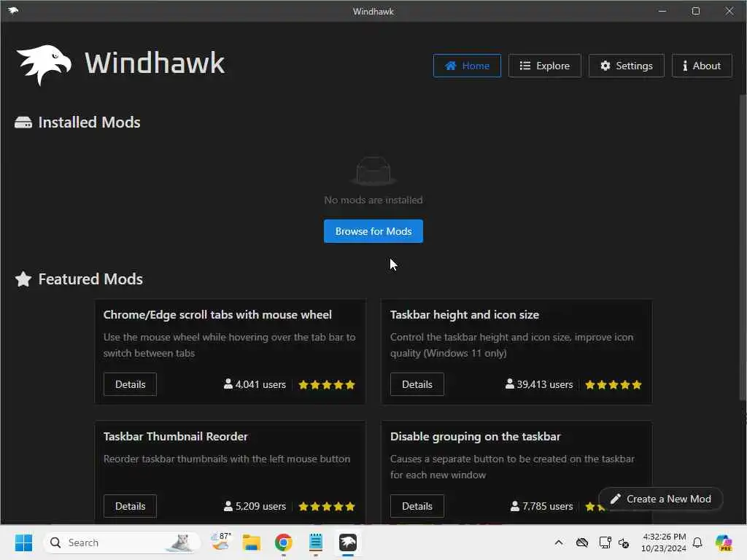Show hidden system tray icons
The image size is (747, 560).
tap(559, 542)
